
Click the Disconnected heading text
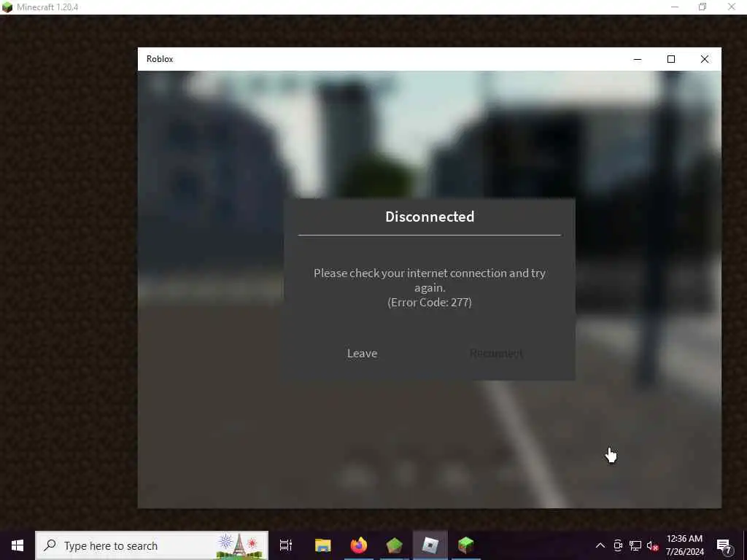[430, 217]
